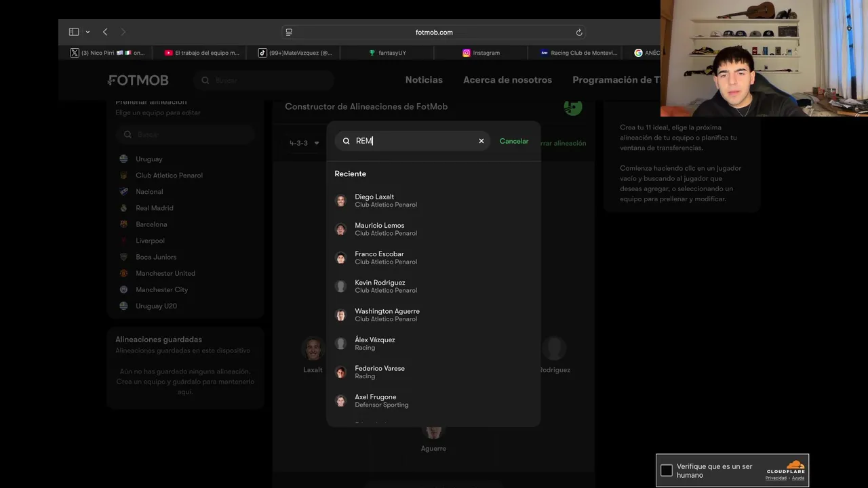Open the Acerca de nosotros menu item
Image resolution: width=868 pixels, height=488 pixels.
point(507,80)
